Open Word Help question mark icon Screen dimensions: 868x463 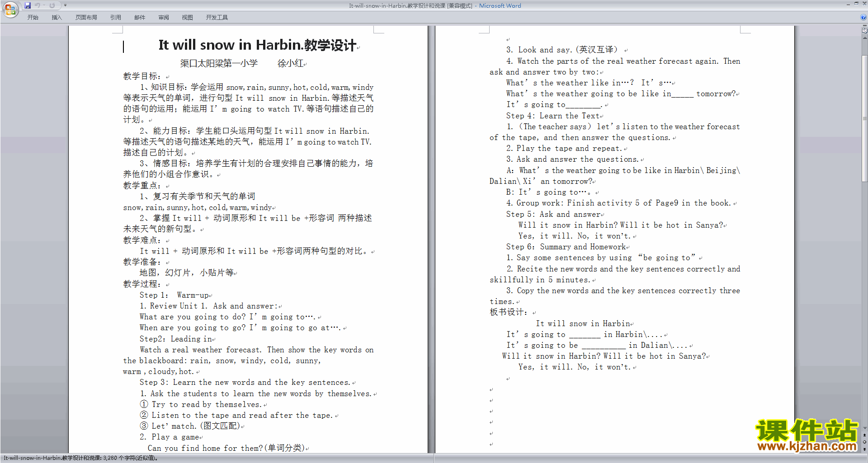click(x=863, y=17)
